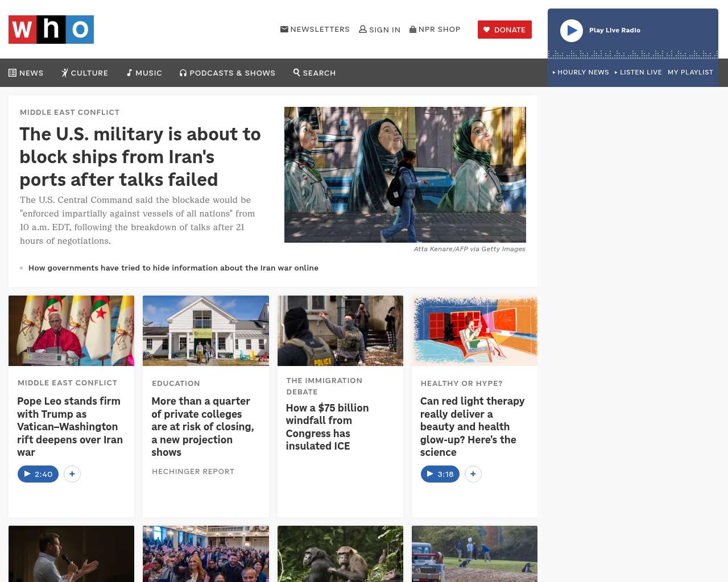
Task: Click the Search magnifier icon
Action: pos(296,72)
